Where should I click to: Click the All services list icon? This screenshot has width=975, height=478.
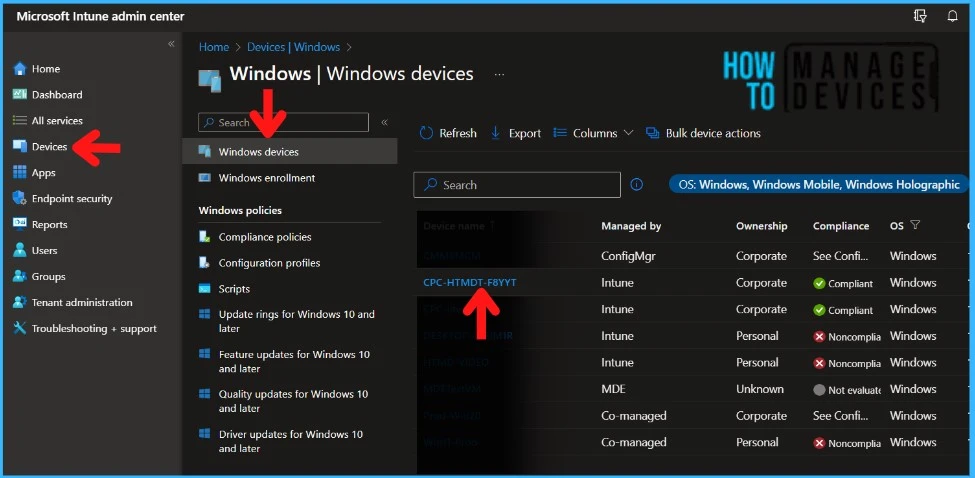click(x=20, y=121)
